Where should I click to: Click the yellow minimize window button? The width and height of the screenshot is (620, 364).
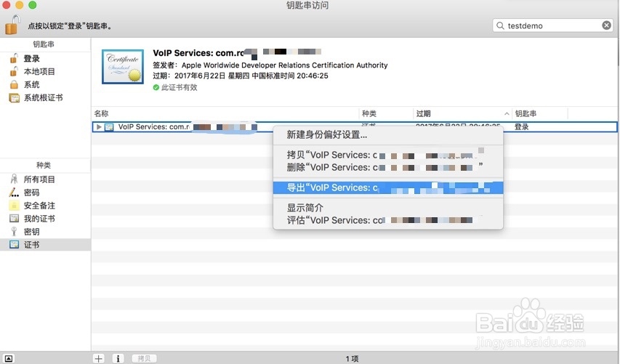(x=20, y=5)
